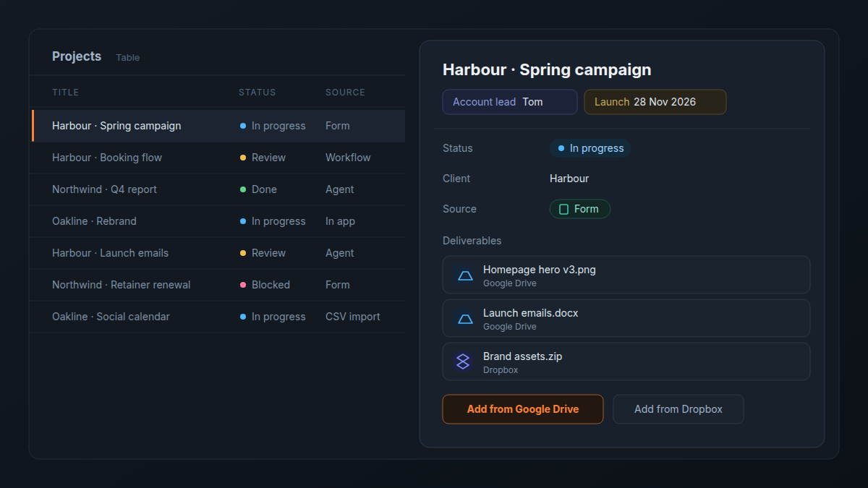Screen dimensions: 868x488
Task: Click Dropbox icon beside Brand assets.zip
Action: click(463, 361)
